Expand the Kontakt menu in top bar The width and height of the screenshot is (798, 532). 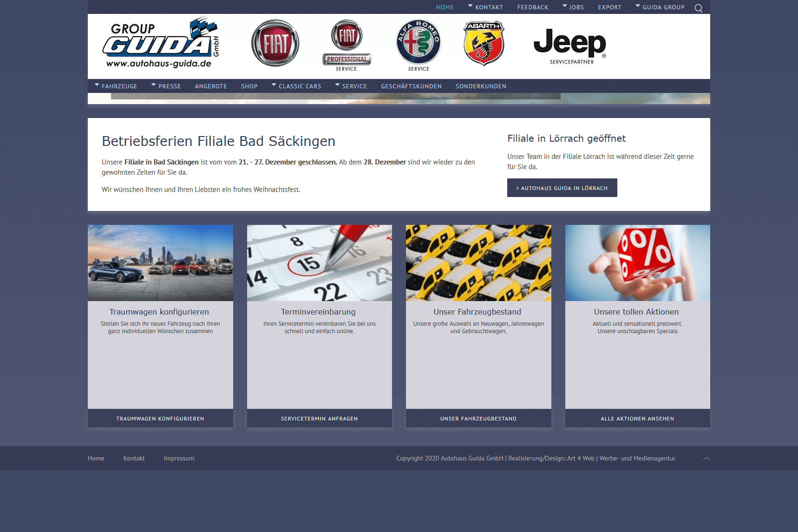tap(486, 7)
